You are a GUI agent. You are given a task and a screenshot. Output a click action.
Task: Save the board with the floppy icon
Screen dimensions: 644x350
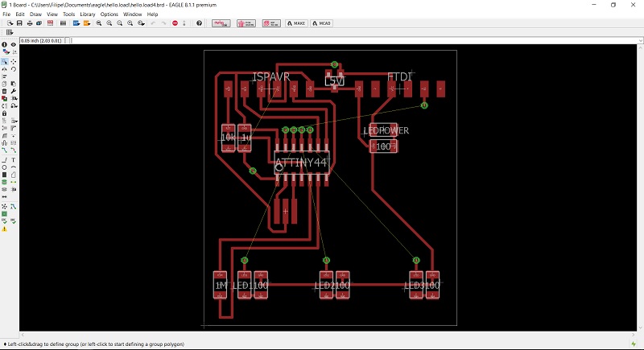click(x=19, y=23)
